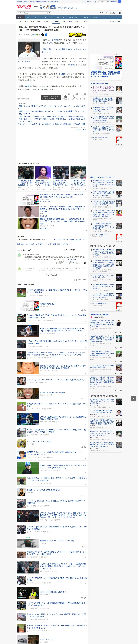Open the 速報 tab
The width and height of the screenshot is (138, 644).
[28, 17]
